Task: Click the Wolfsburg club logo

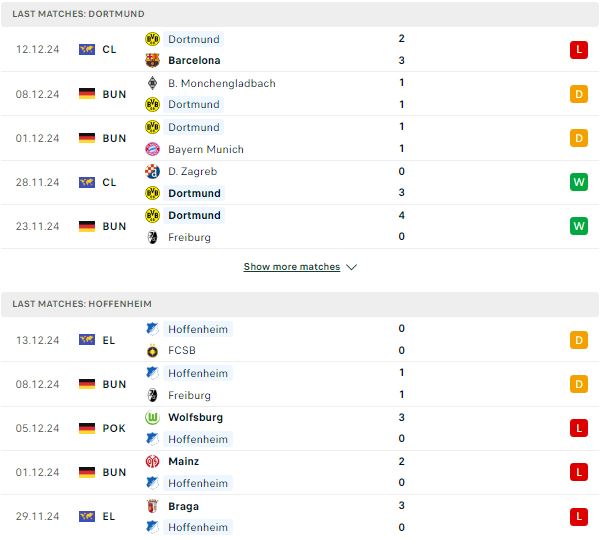Action: coord(152,417)
